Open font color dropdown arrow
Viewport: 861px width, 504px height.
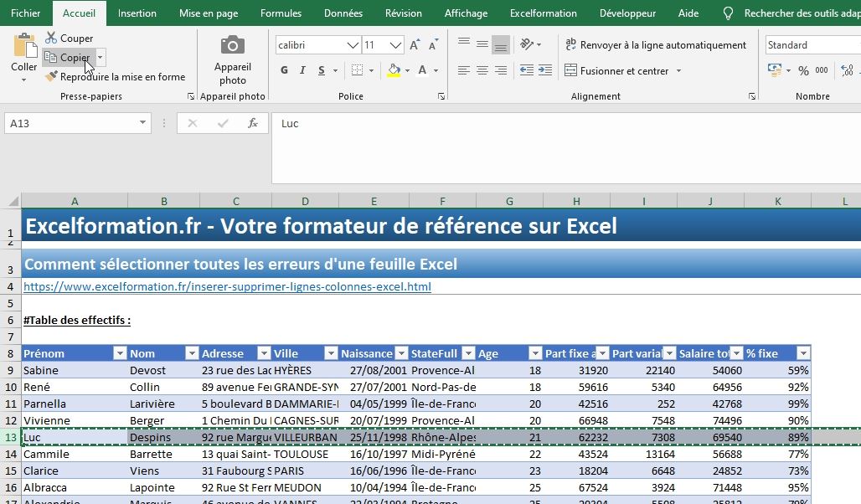(x=436, y=70)
